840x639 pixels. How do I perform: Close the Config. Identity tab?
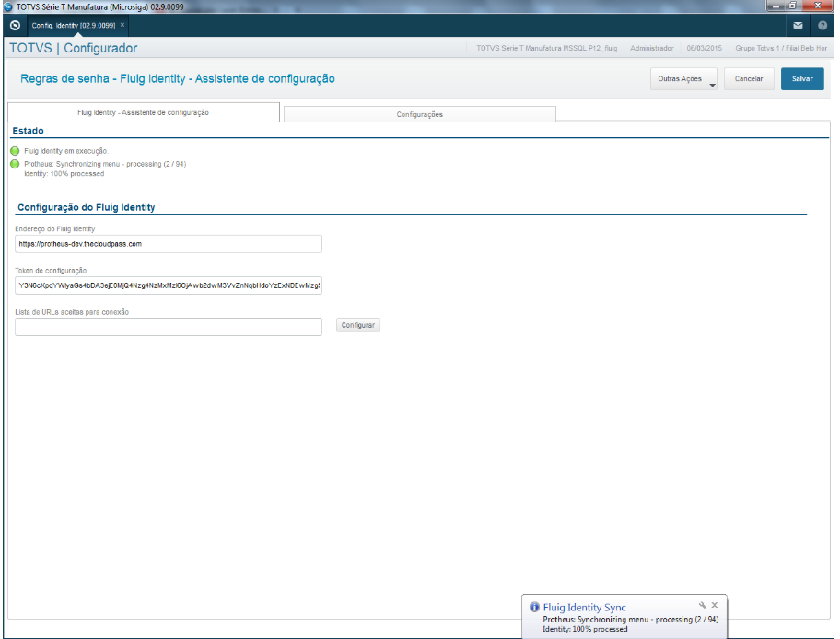pos(122,25)
